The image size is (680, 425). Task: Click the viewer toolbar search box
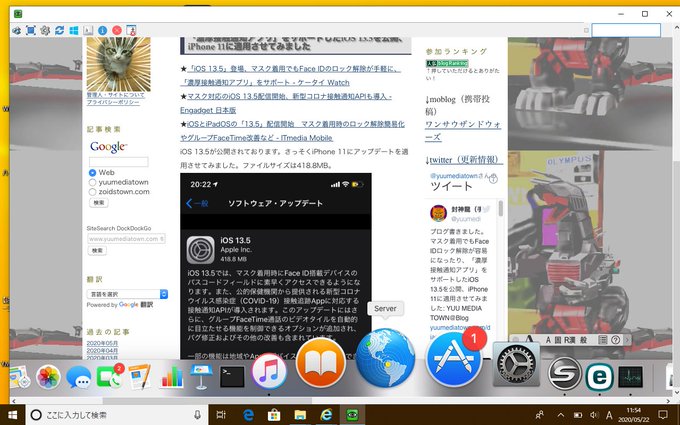coord(626,30)
